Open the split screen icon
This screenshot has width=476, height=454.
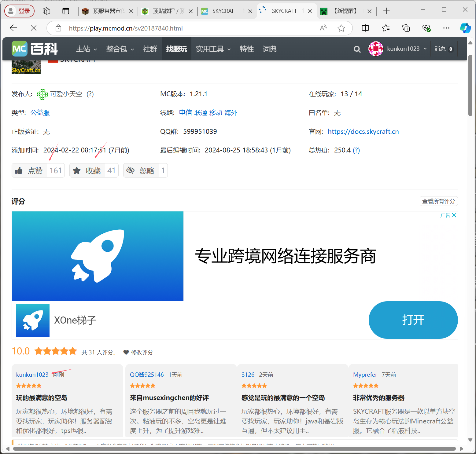click(x=365, y=28)
